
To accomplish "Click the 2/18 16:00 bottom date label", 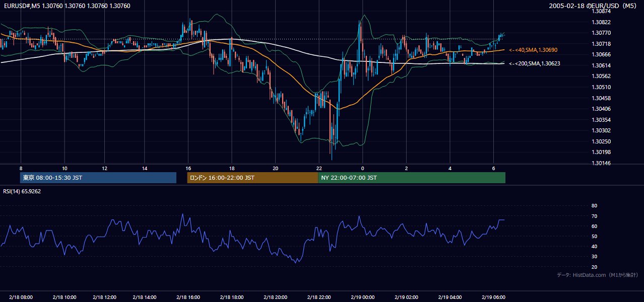I will coord(188,297).
